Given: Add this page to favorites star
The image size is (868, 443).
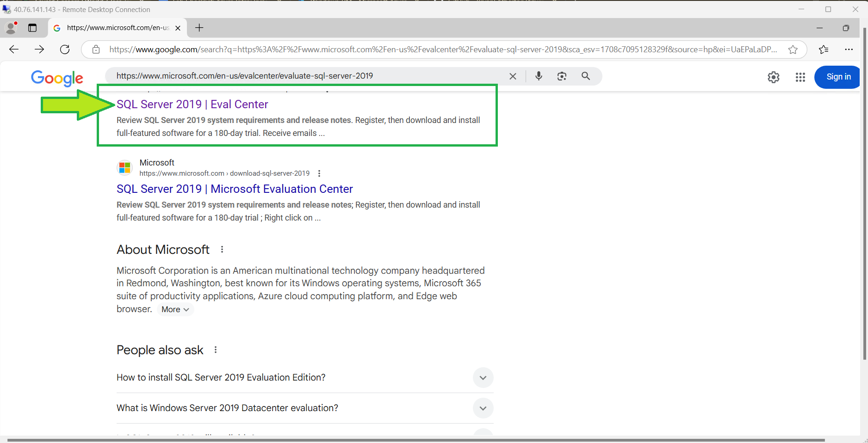Looking at the screenshot, I should (x=793, y=49).
